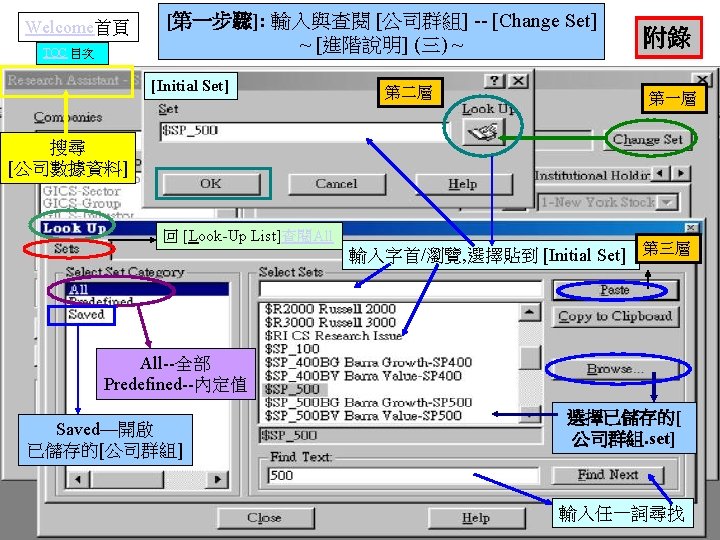The image size is (720, 540).
Task: Click Copy to Clipboard
Action: click(615, 316)
